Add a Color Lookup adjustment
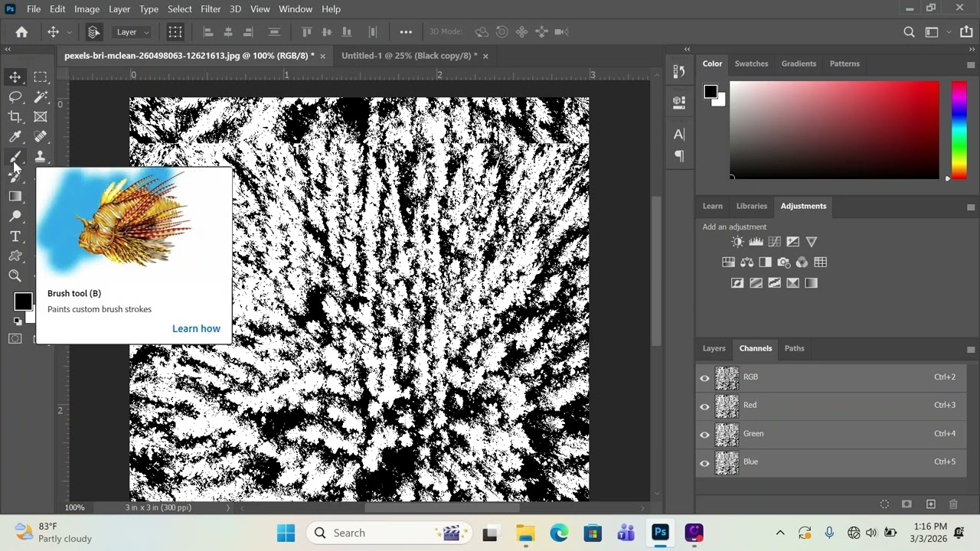This screenshot has height=551, width=980. [821, 262]
